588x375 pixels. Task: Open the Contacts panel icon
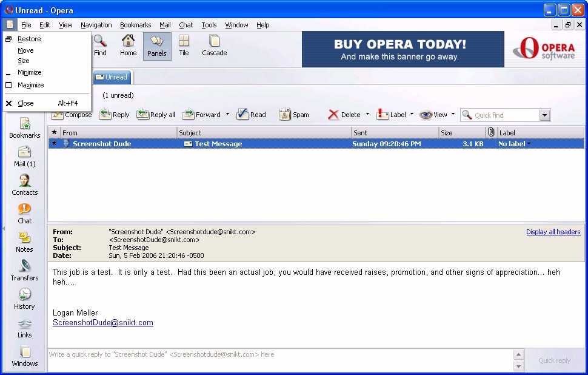25,184
